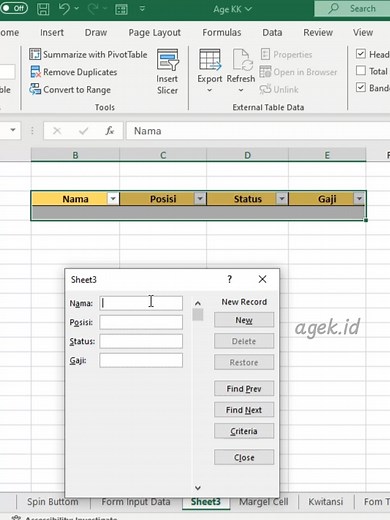
Task: Click the Enter checkmark in formula bar
Action: pos(83,131)
